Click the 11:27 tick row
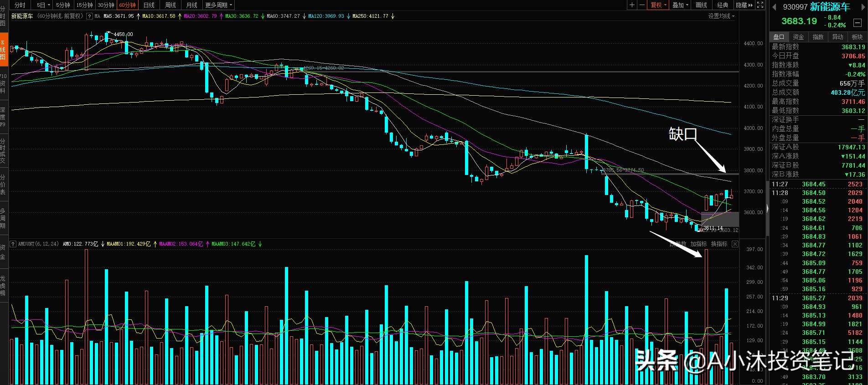This screenshot has height=385, width=868. 818,184
